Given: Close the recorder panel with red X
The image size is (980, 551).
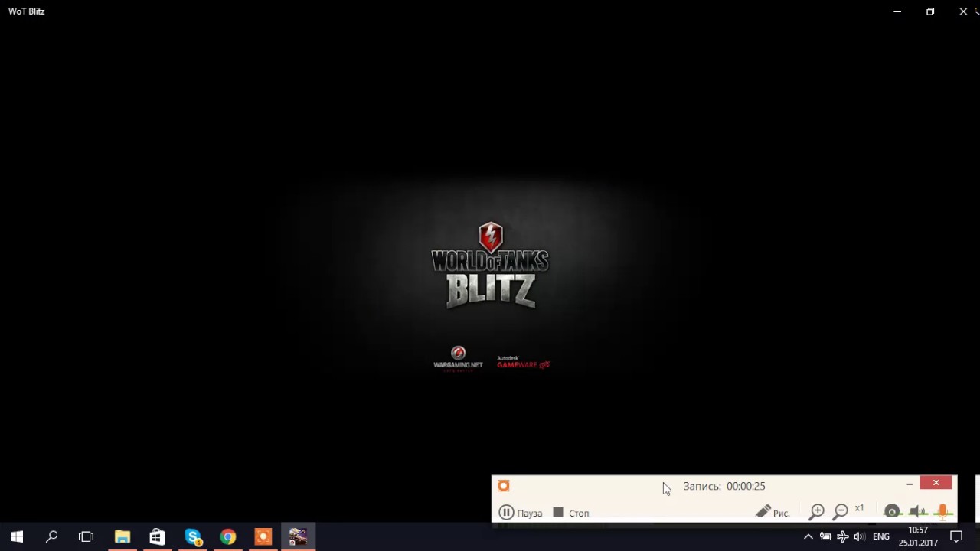Looking at the screenshot, I should pos(936,483).
